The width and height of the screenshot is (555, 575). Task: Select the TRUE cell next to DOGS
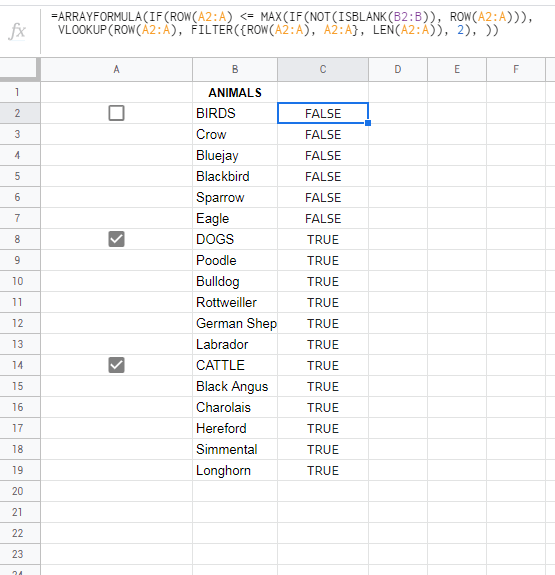pyautogui.click(x=323, y=239)
